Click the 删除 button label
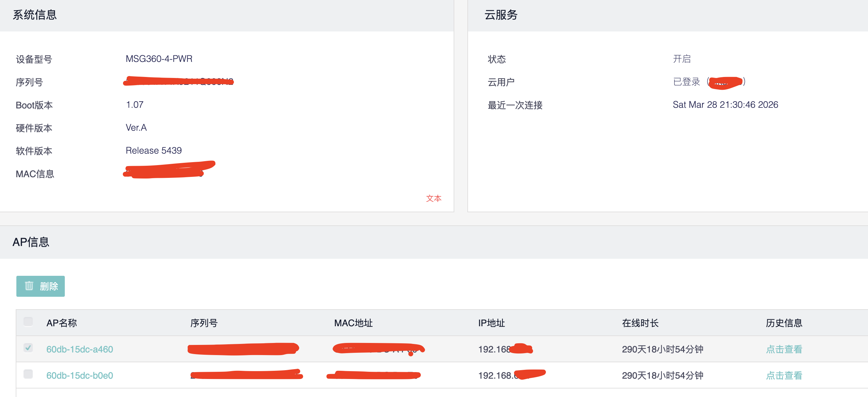The width and height of the screenshot is (868, 397). [x=49, y=286]
